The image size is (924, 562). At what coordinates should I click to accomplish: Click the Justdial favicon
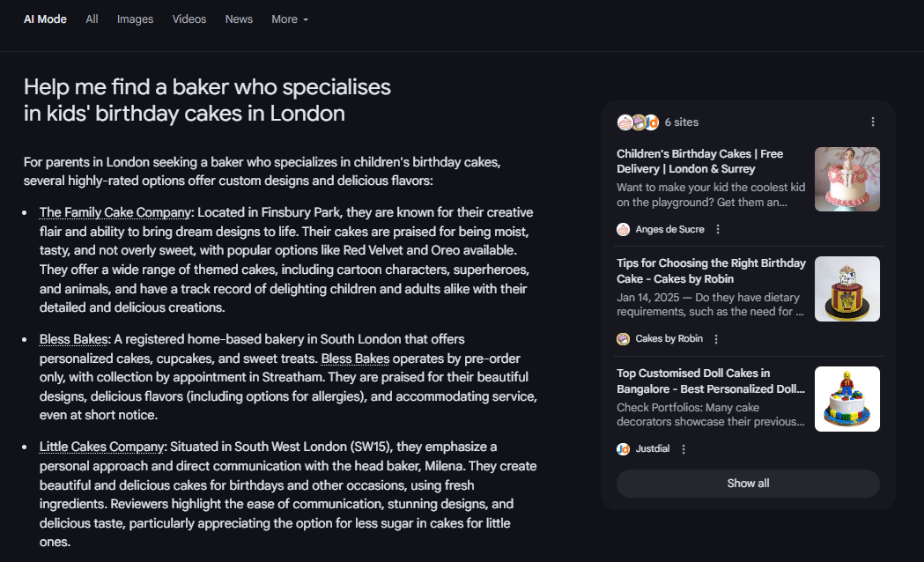[x=623, y=449]
